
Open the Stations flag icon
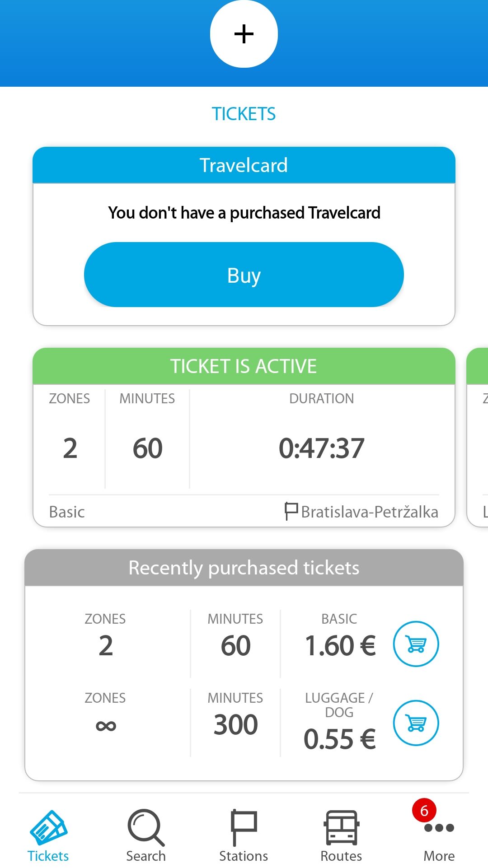coord(244,827)
